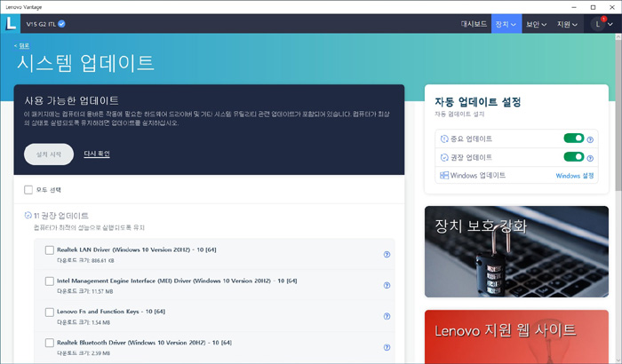Click the scrollbar up arrow
622x364 pixels.
pos(618,36)
